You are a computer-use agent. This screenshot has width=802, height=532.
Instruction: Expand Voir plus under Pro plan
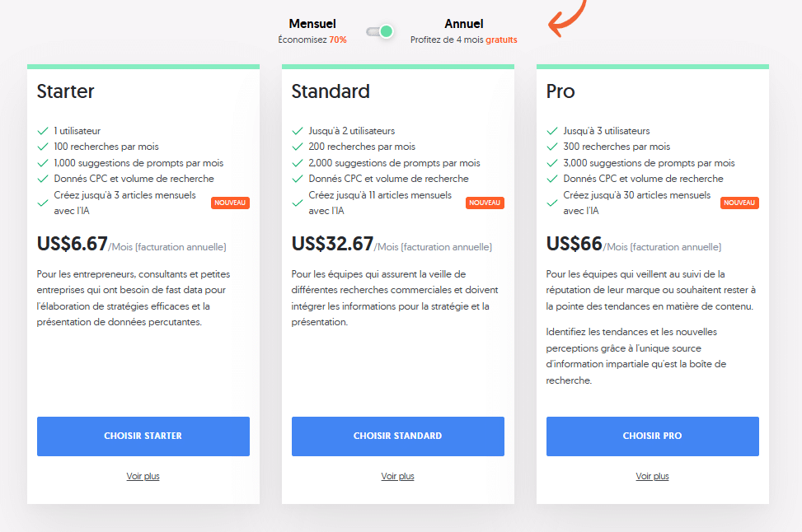(652, 476)
